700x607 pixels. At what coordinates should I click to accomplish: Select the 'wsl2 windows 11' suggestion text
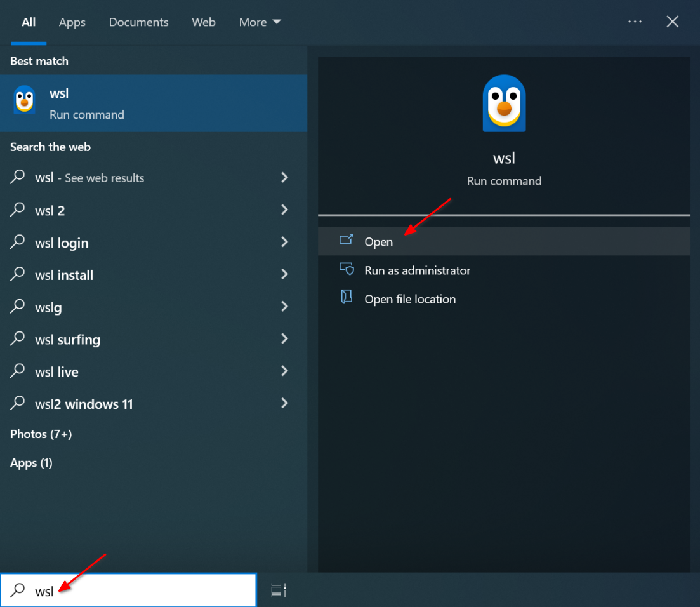coord(84,404)
